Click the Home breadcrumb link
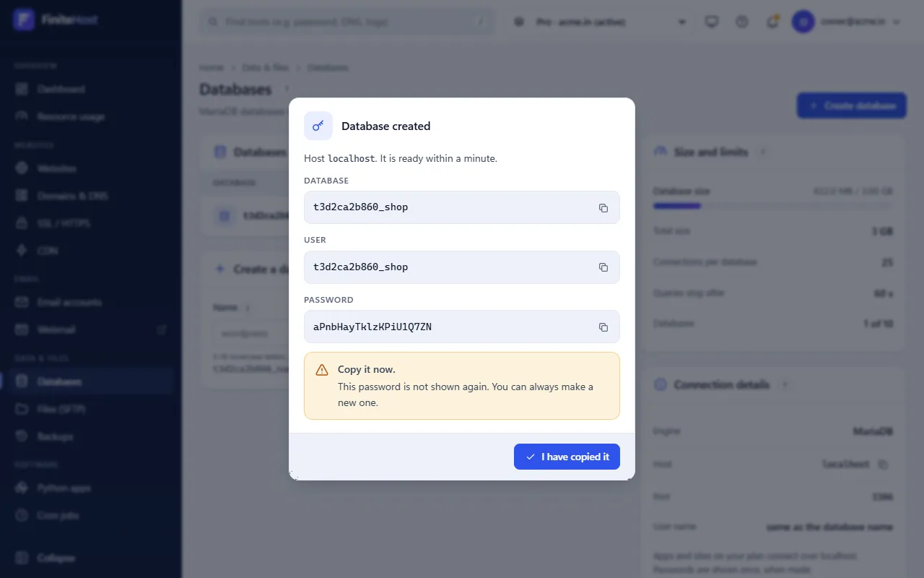 (212, 67)
